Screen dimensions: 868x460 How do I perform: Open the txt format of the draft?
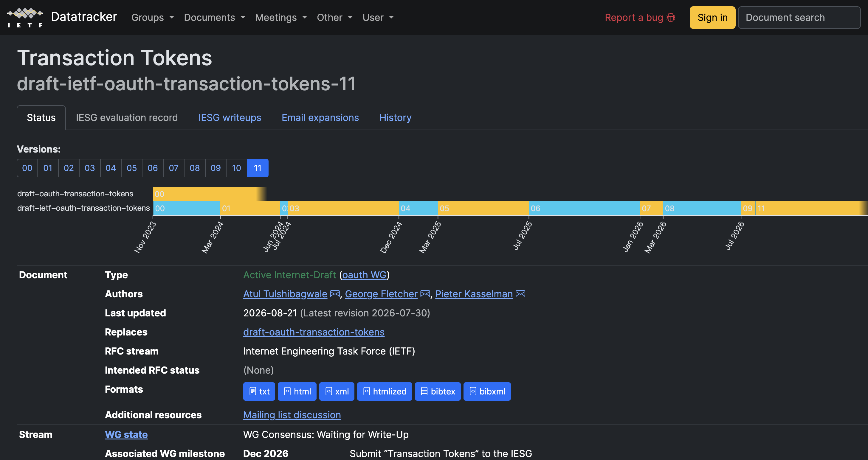[259, 391]
